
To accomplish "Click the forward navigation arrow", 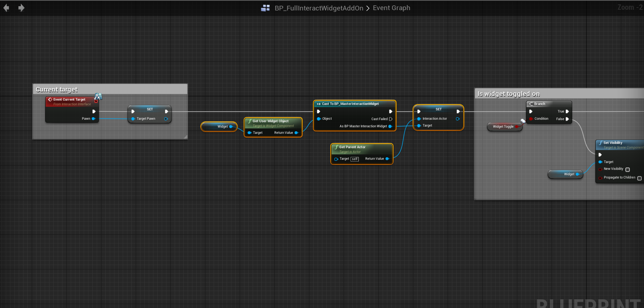I will [x=21, y=8].
